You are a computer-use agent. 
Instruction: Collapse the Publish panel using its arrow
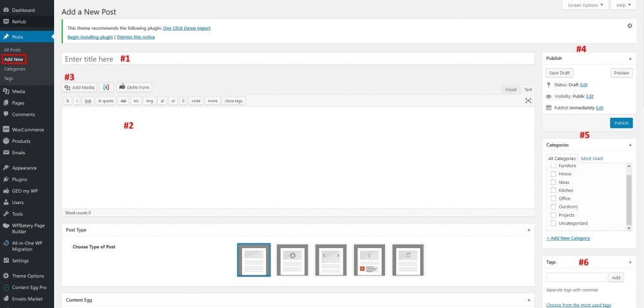click(630, 59)
